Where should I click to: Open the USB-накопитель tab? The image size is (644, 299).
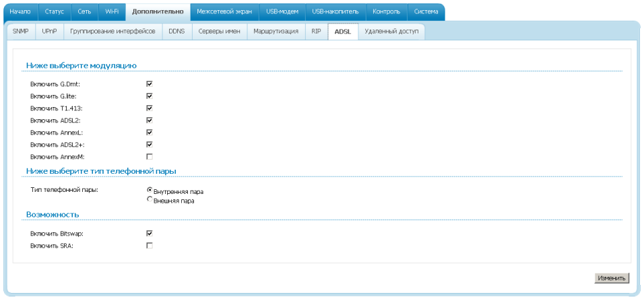[335, 12]
